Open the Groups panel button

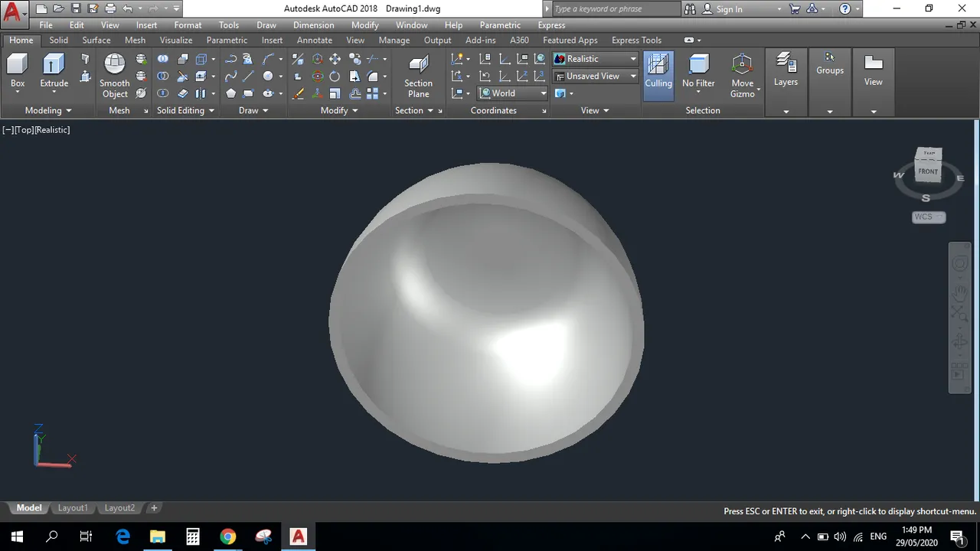[829, 65]
